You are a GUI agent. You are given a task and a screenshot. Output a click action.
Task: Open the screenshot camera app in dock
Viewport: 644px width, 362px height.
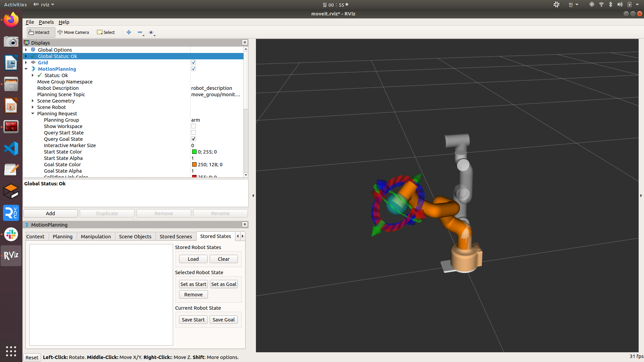coord(11,42)
